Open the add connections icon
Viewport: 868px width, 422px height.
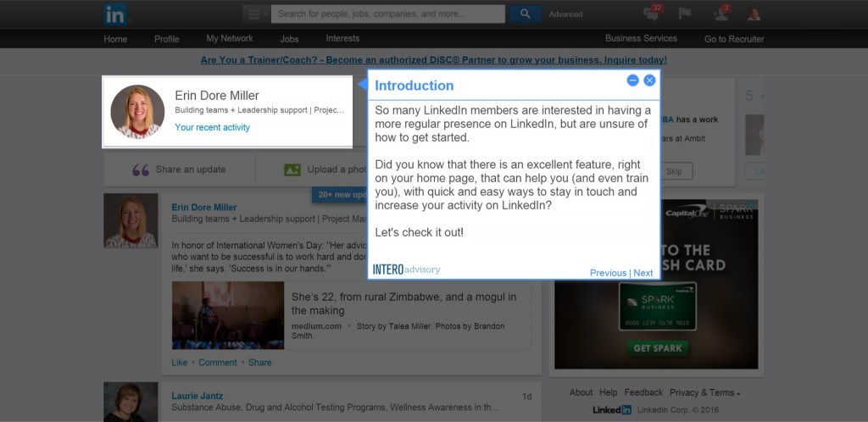coord(721,14)
